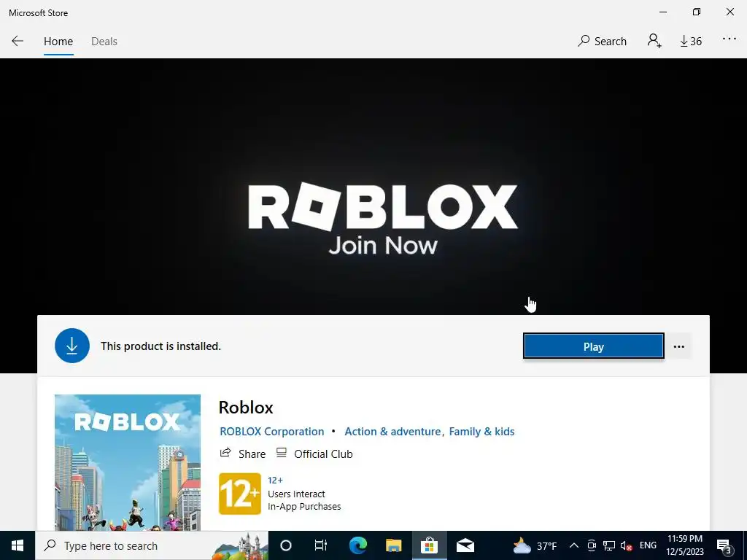This screenshot has width=747, height=560.
Task: Open Task View in taskbar
Action: (x=321, y=545)
